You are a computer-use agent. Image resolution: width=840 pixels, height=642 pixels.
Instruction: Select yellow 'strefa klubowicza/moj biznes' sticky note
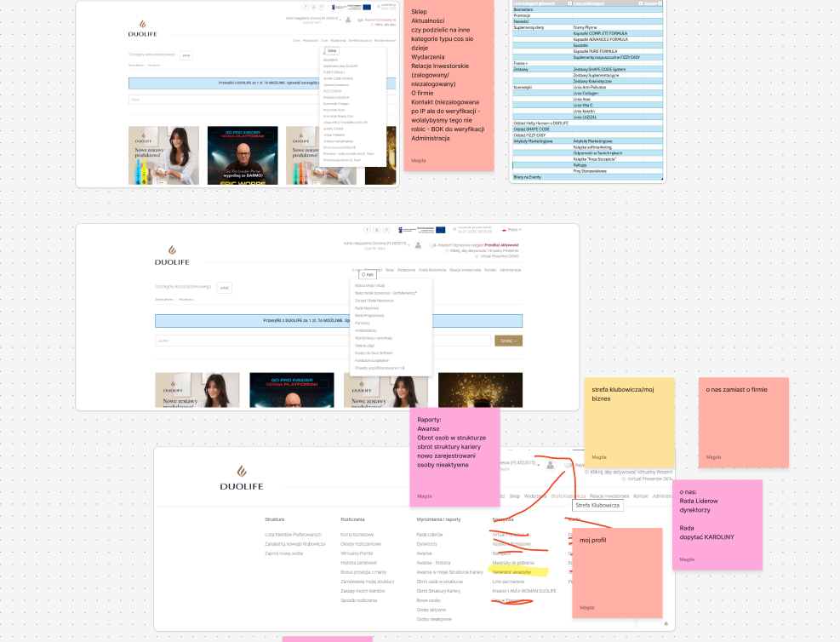point(629,421)
